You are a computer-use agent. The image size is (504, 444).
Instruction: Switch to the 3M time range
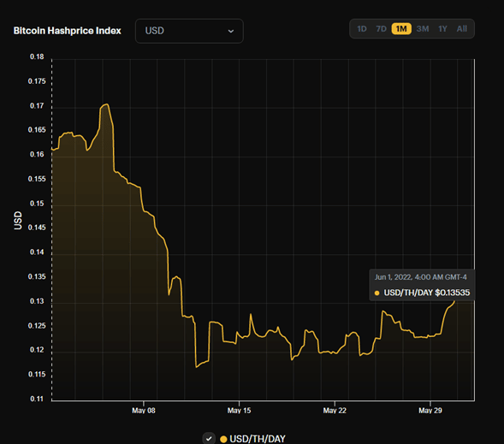pos(423,29)
